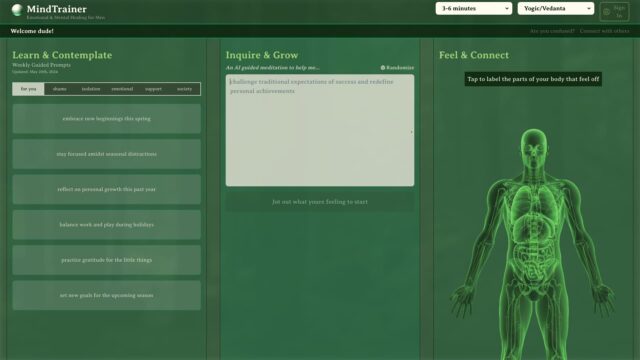This screenshot has width=640, height=360.
Task: Click the 'Are you confused?' link
Action: pyautogui.click(x=552, y=31)
